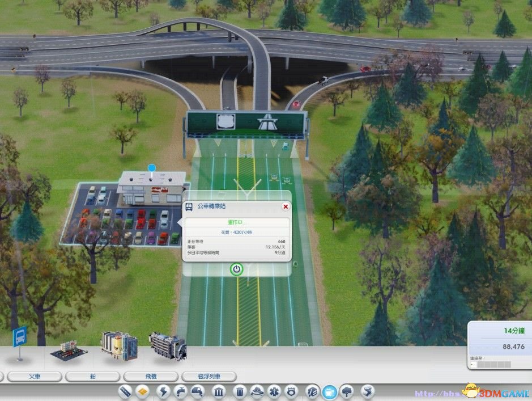Switch to the 火車 tab
Image resolution: width=532 pixels, height=401 pixels.
34,376
